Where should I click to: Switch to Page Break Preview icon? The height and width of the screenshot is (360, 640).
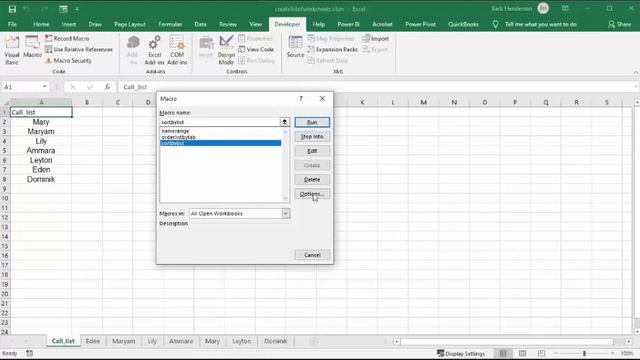541,353
